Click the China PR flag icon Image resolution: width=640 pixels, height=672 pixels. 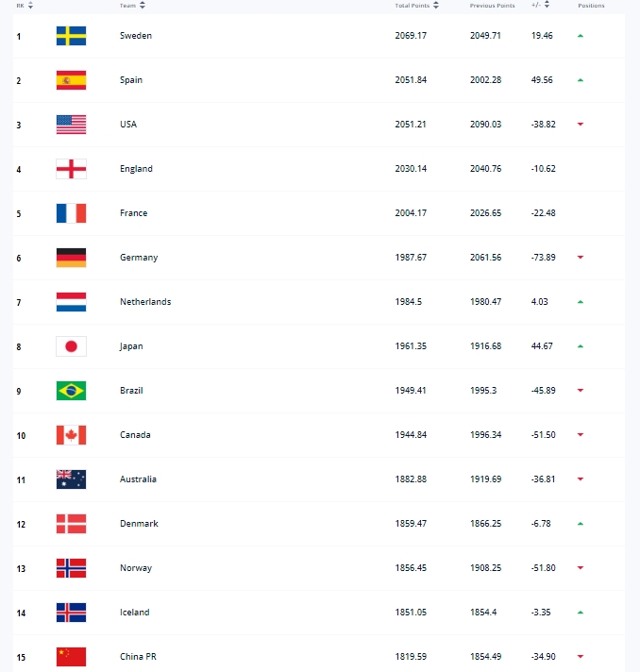pyautogui.click(x=71, y=657)
